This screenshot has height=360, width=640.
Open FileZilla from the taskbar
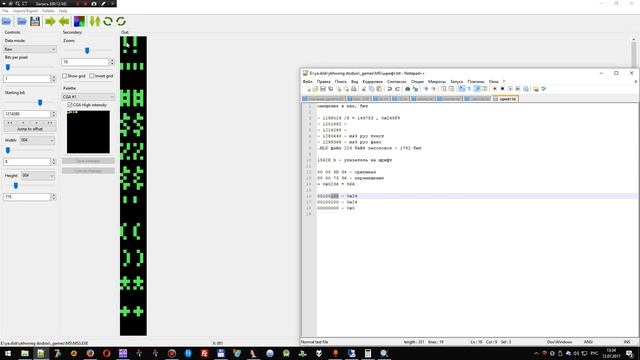tap(204, 353)
